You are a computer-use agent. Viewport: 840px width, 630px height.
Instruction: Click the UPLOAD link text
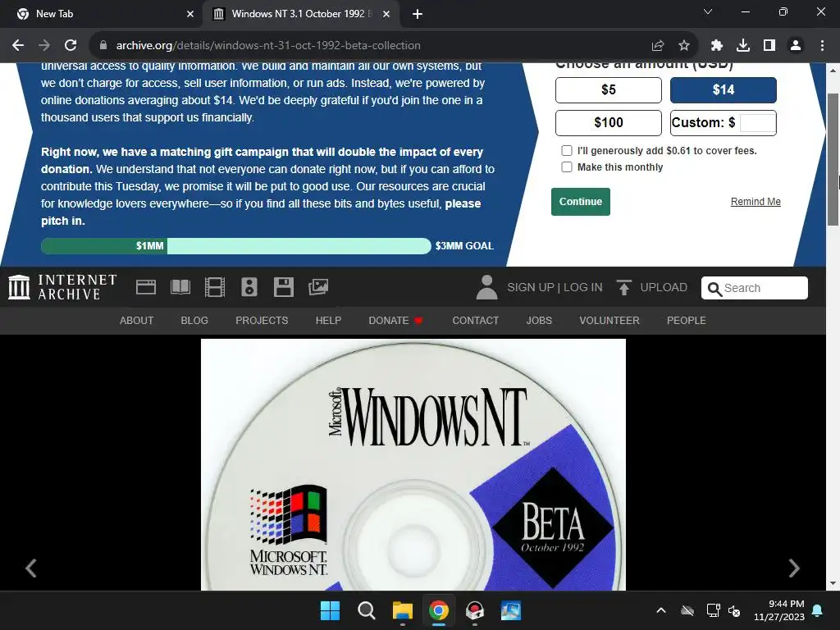(x=664, y=287)
